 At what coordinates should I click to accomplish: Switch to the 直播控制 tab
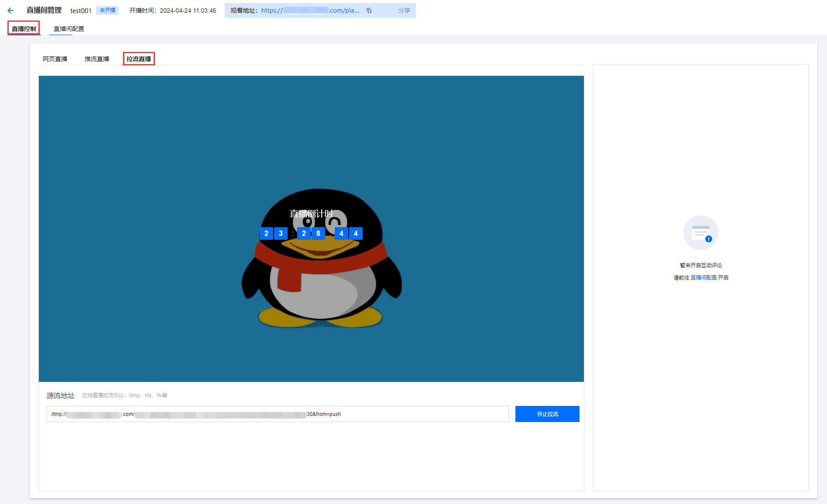pyautogui.click(x=24, y=29)
